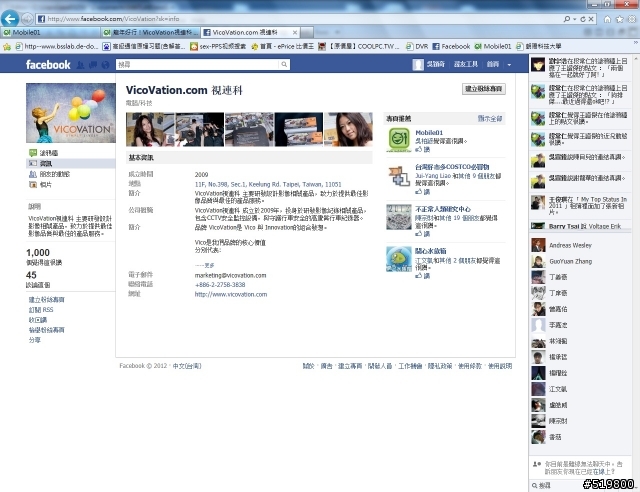
Task: Click the browser Forward arrow button
Action: pos(27,19)
